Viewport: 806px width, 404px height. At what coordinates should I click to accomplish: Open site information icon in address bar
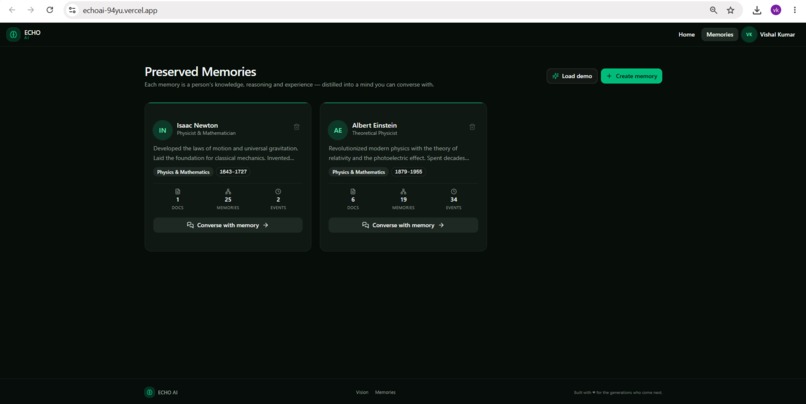(72, 10)
